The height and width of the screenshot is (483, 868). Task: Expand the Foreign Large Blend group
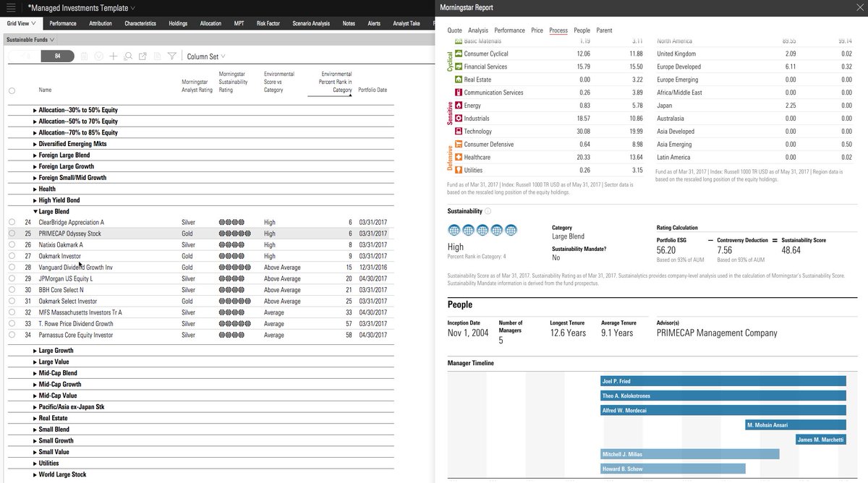pos(35,155)
